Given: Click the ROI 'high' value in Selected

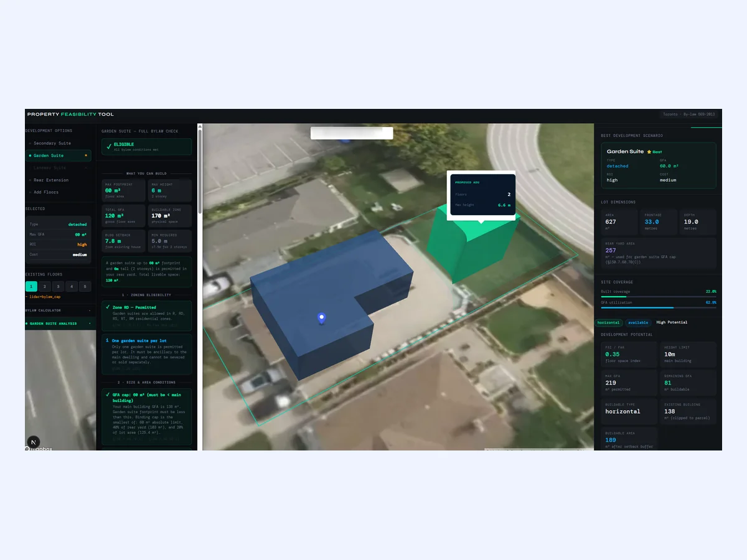Looking at the screenshot, I should pos(82,245).
